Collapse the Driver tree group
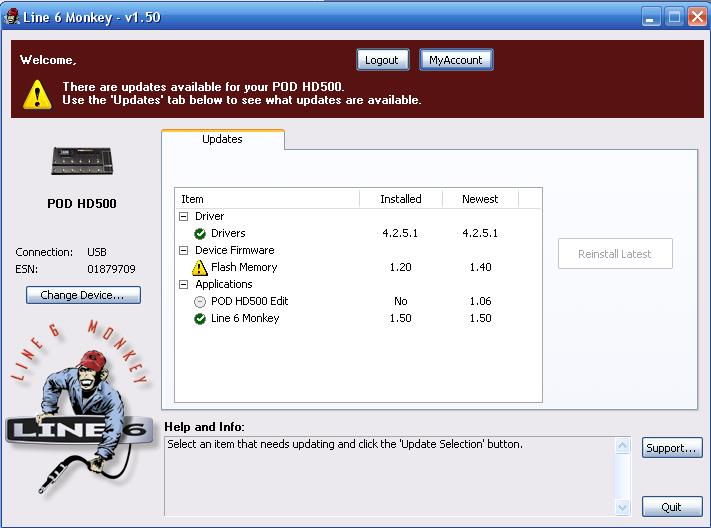This screenshot has height=528, width=711. pyautogui.click(x=183, y=216)
